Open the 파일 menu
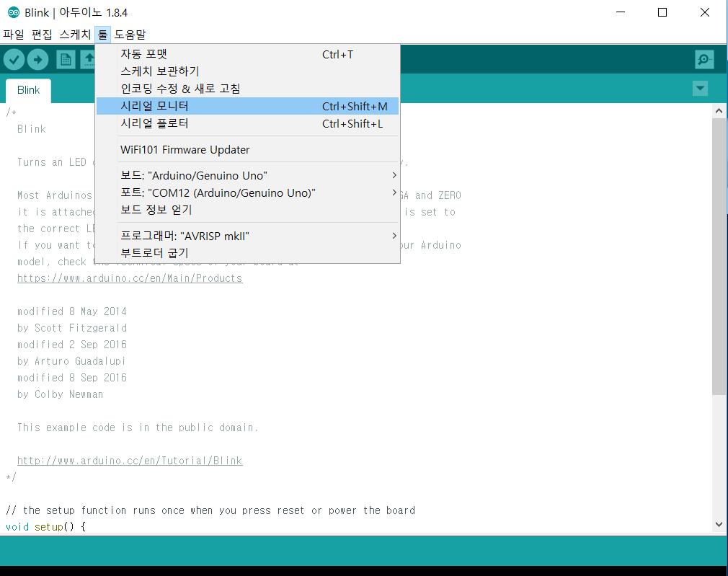728x576 pixels. pyautogui.click(x=14, y=35)
